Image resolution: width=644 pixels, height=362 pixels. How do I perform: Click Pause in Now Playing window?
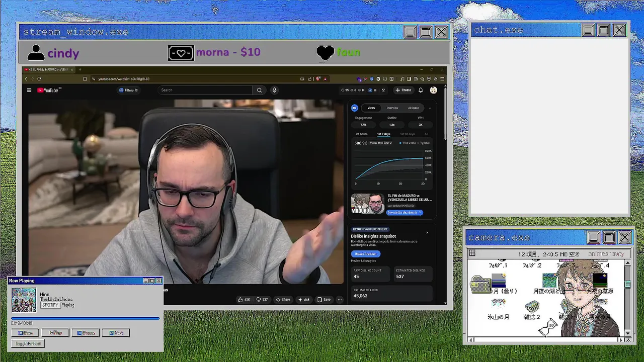[86, 333]
